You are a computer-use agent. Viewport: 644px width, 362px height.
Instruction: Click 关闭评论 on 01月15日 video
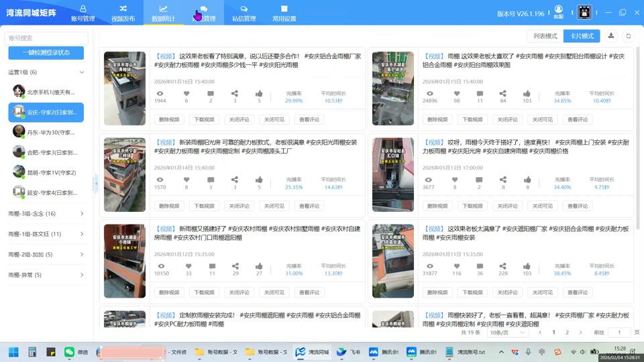point(507,119)
